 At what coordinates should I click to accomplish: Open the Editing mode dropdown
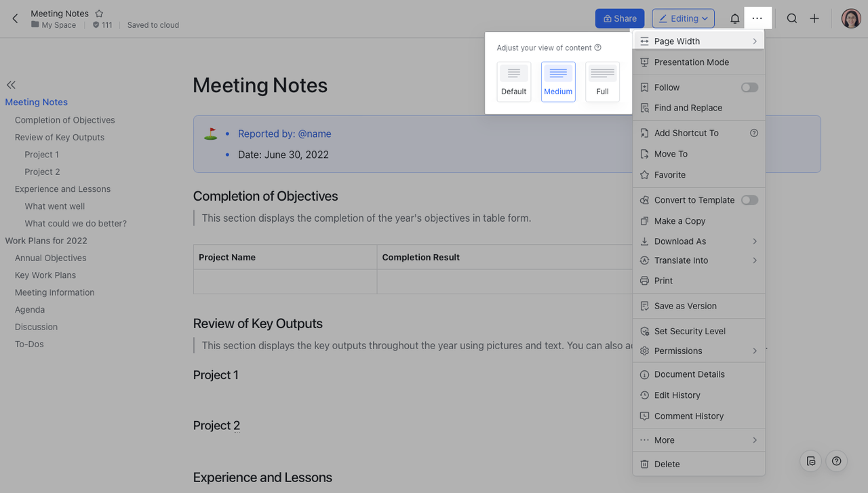[683, 19]
